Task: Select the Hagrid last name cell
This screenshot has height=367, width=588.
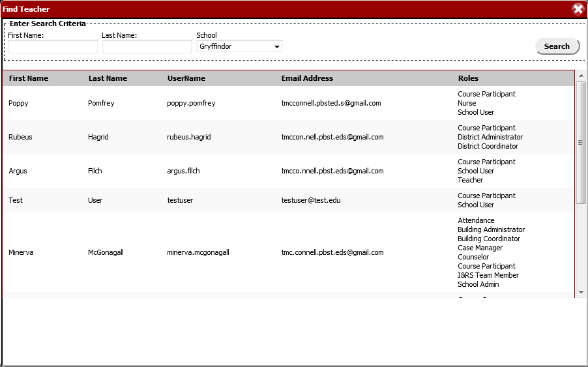Action: click(x=98, y=137)
